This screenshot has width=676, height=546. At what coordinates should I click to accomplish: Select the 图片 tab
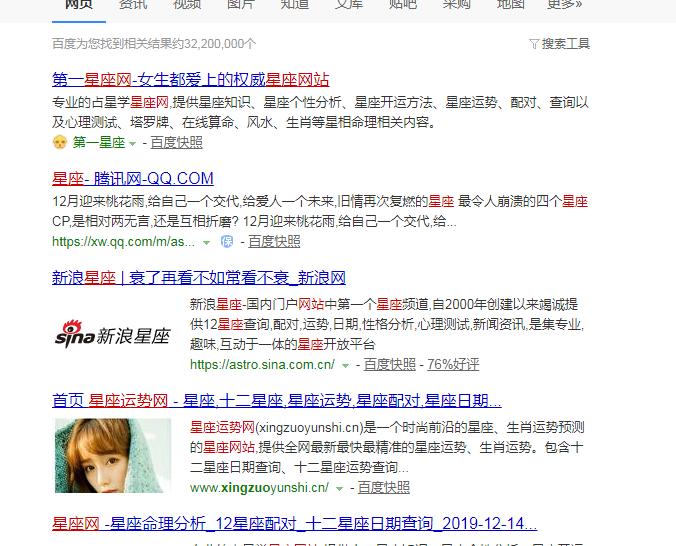coord(241,4)
